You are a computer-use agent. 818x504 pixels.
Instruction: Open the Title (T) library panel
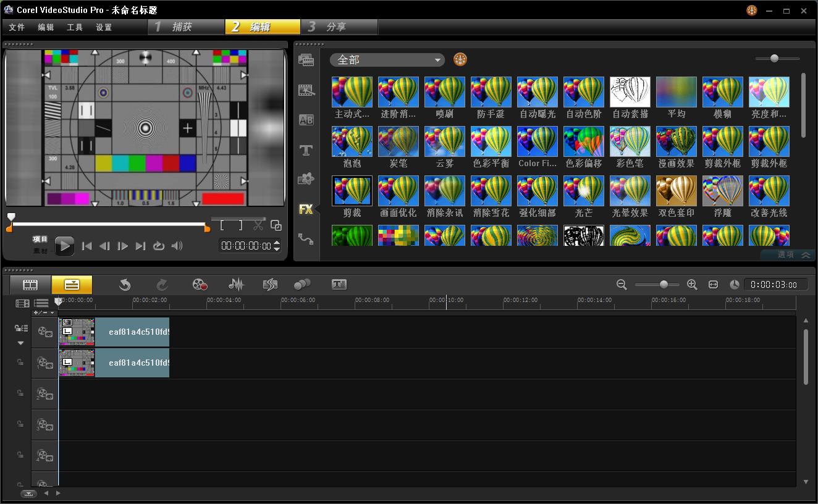(306, 150)
